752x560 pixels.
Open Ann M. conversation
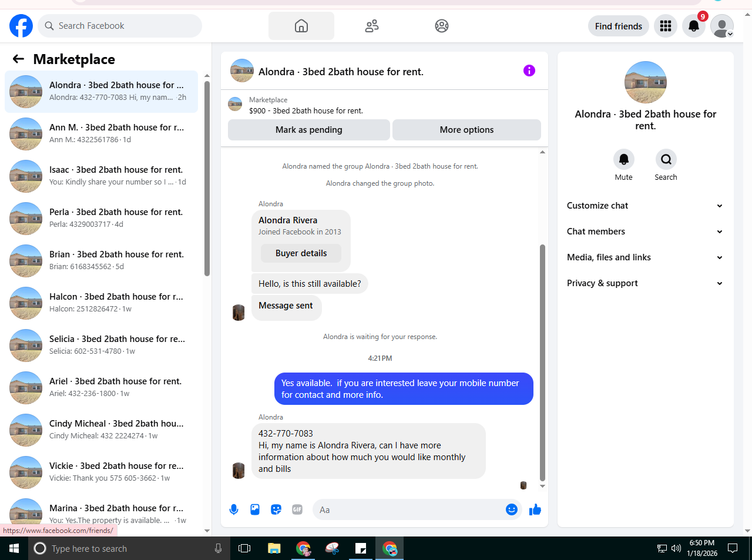tap(102, 133)
